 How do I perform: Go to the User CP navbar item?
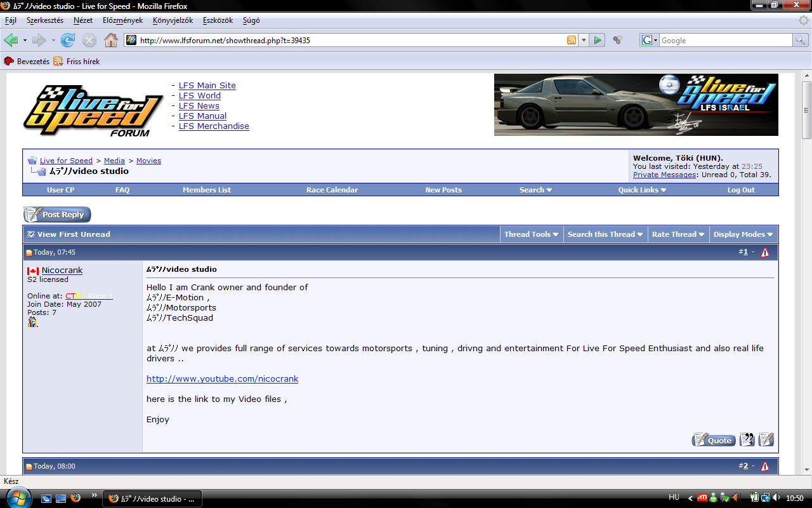(x=60, y=190)
